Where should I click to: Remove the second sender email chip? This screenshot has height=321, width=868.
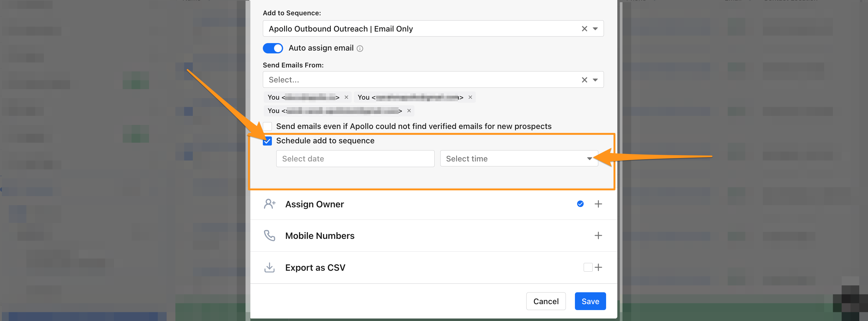pyautogui.click(x=470, y=97)
